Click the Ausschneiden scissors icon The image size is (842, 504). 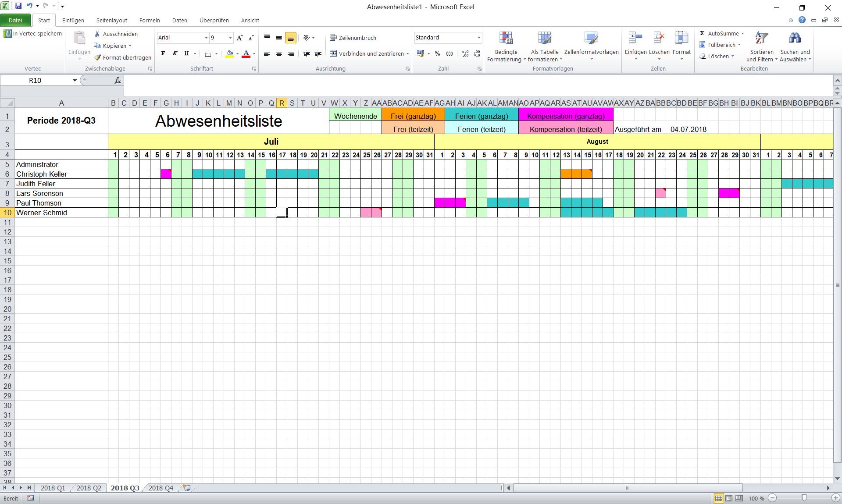(97, 34)
